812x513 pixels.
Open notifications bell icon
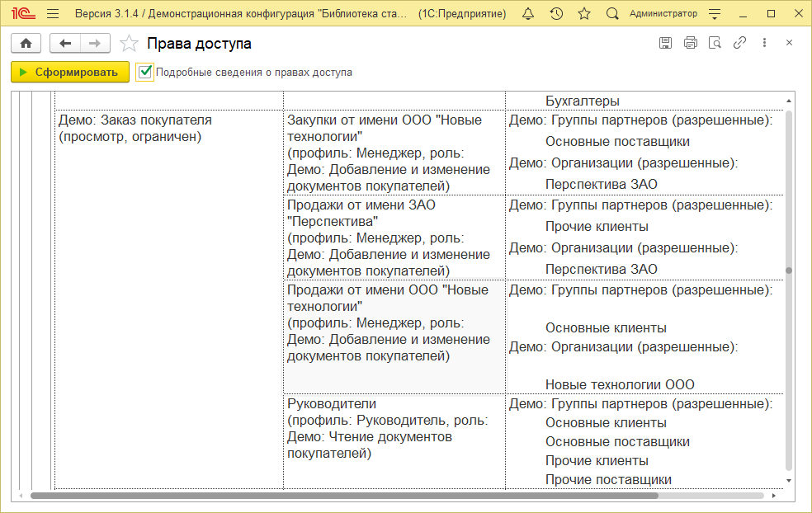527,14
